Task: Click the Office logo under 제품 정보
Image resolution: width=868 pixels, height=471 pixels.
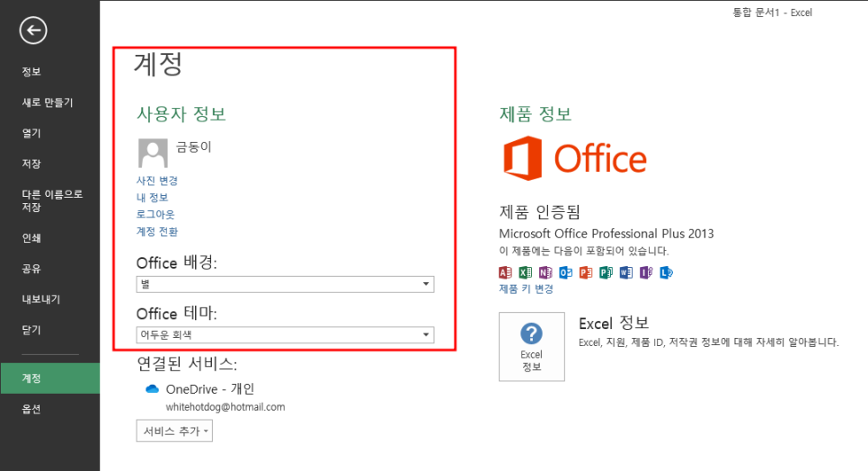Action: [x=574, y=158]
